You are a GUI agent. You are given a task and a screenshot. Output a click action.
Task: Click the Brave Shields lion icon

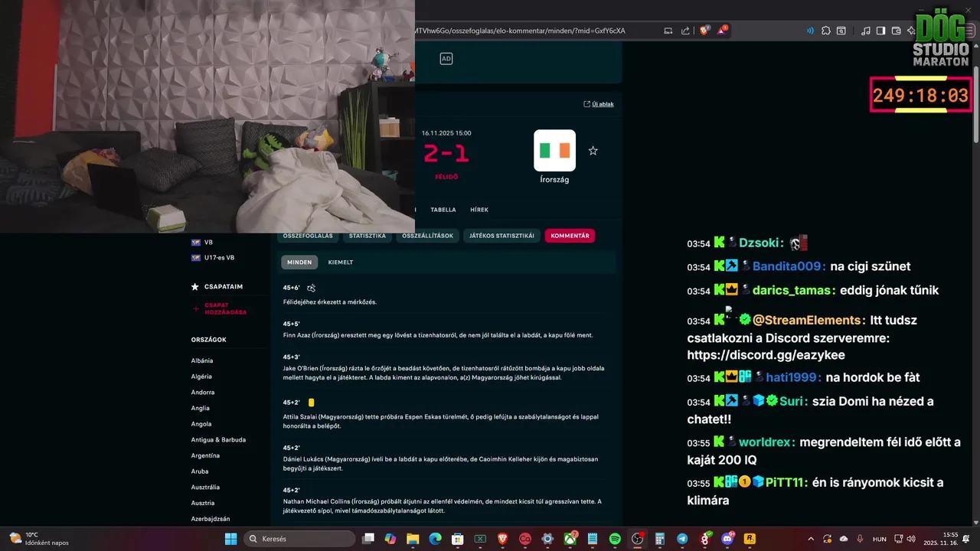704,31
